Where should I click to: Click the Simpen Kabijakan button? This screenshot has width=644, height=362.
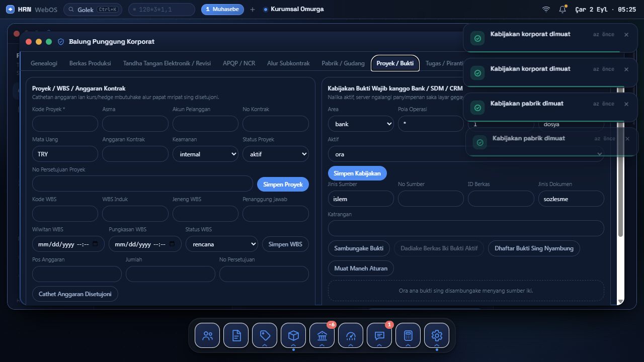pyautogui.click(x=357, y=173)
